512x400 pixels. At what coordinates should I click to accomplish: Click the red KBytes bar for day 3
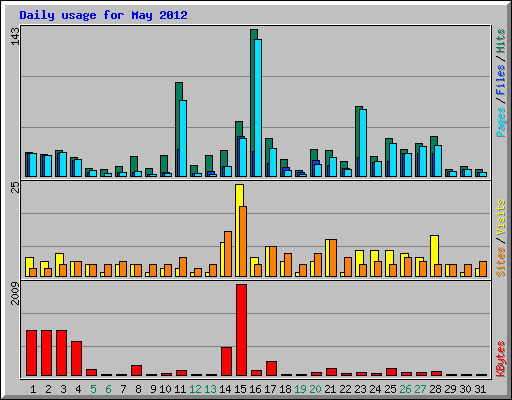(x=62, y=353)
